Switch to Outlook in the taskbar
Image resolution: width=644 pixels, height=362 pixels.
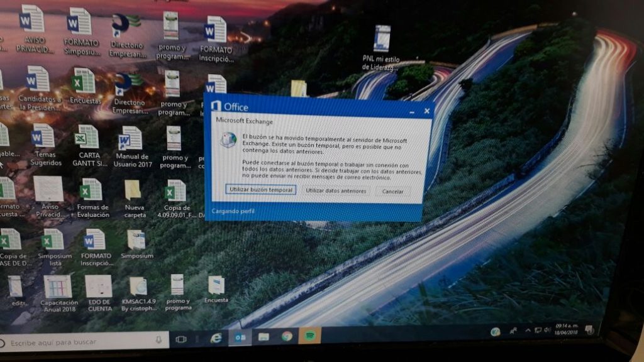[x=240, y=337]
